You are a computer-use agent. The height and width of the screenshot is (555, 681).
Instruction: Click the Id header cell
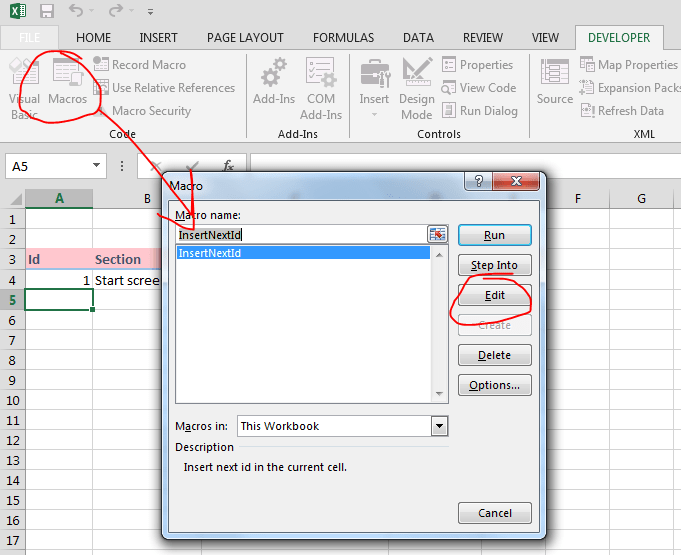point(59,259)
